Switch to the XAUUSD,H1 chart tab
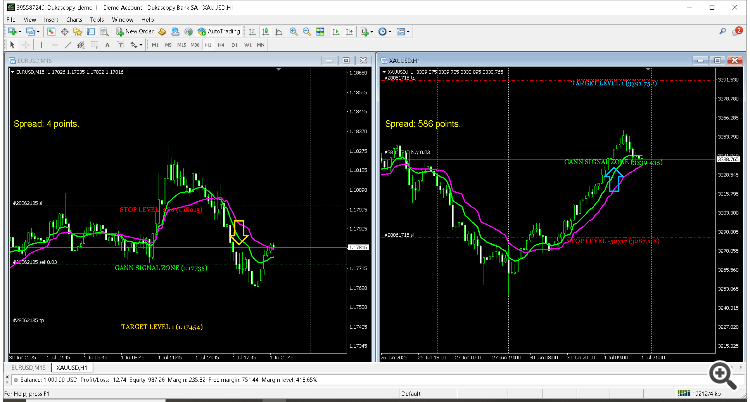750x402 pixels. click(73, 368)
